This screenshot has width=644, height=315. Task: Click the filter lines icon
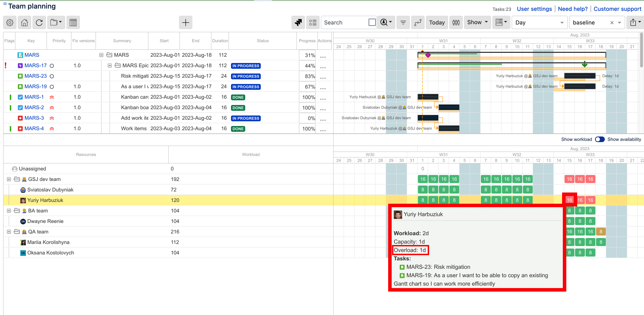tap(403, 22)
